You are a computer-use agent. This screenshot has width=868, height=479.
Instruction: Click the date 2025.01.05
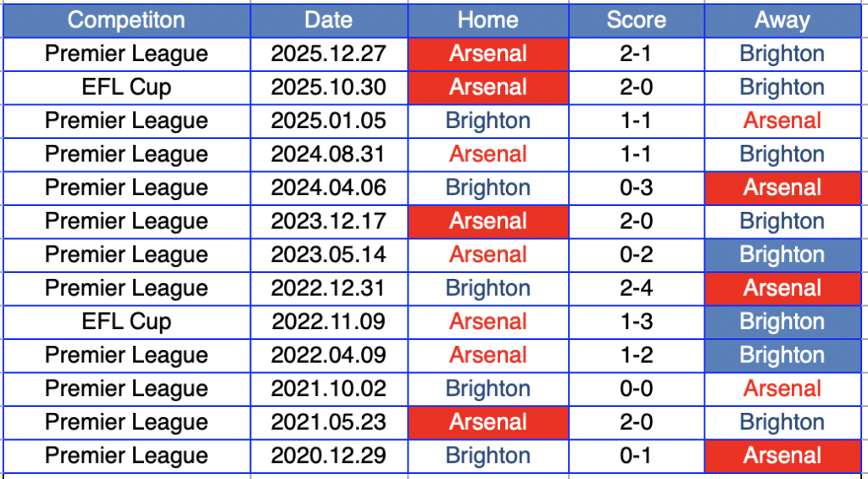[328, 121]
